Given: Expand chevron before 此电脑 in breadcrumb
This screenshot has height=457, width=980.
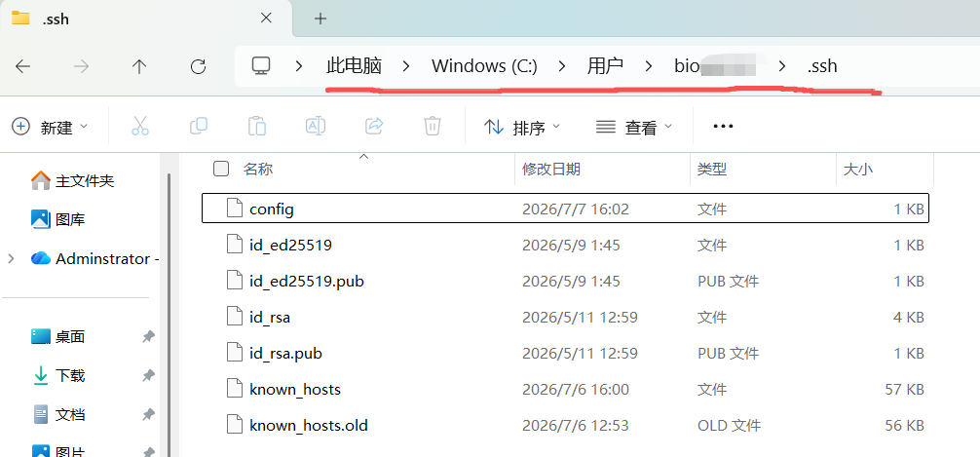Looking at the screenshot, I should point(299,65).
